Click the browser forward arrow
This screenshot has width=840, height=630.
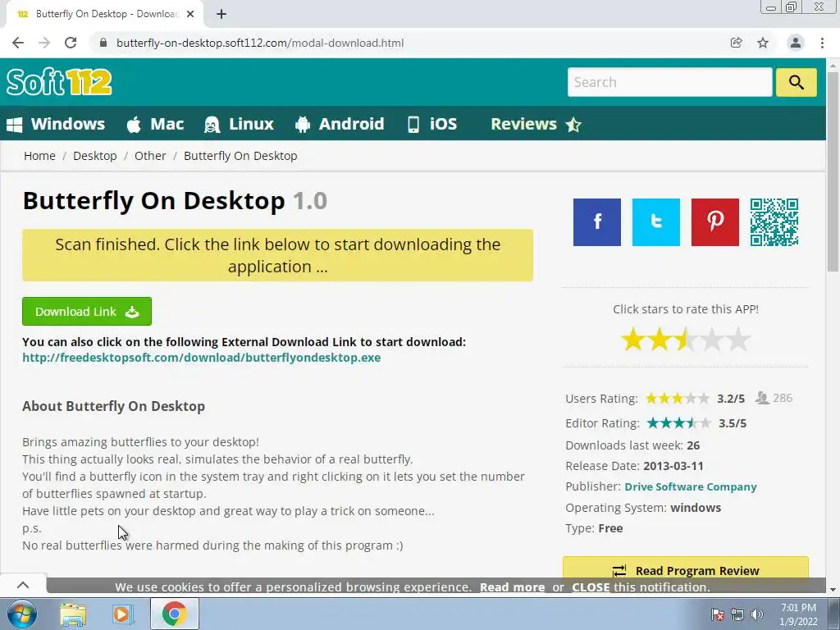(x=44, y=43)
